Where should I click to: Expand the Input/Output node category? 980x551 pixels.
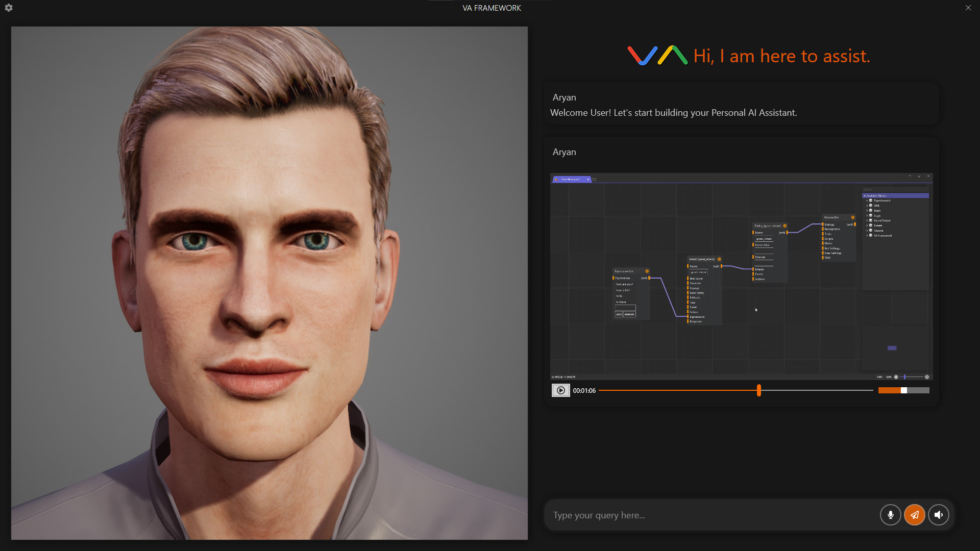867,220
